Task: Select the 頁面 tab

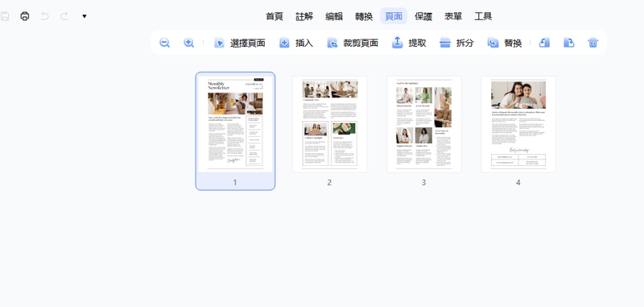Action: [394, 16]
